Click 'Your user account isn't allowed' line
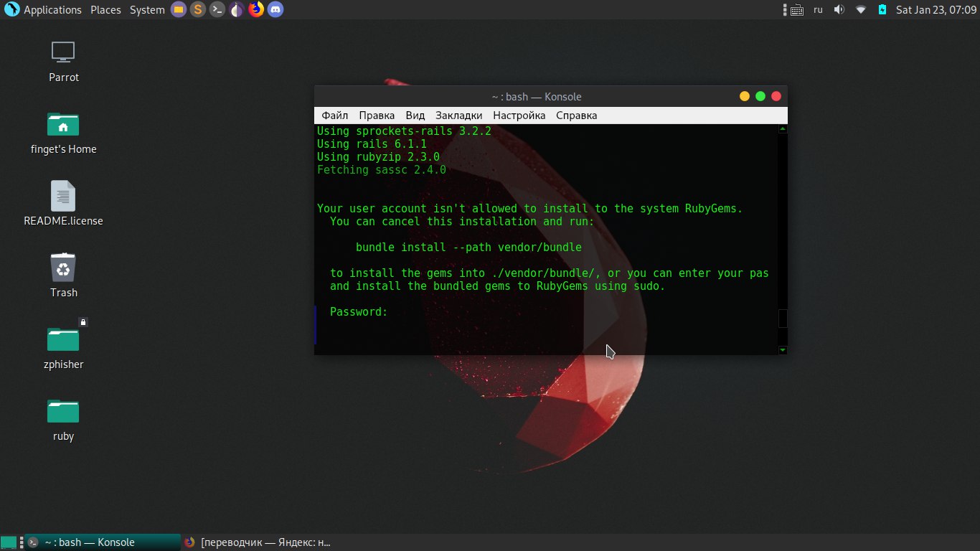This screenshot has height=551, width=980. click(x=529, y=209)
